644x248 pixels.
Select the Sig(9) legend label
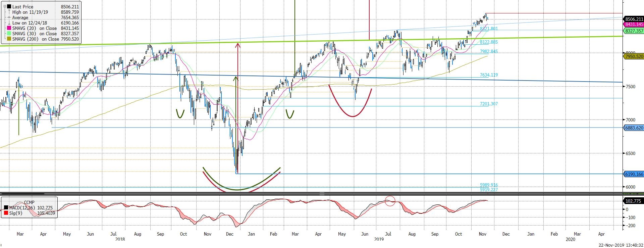[16, 213]
